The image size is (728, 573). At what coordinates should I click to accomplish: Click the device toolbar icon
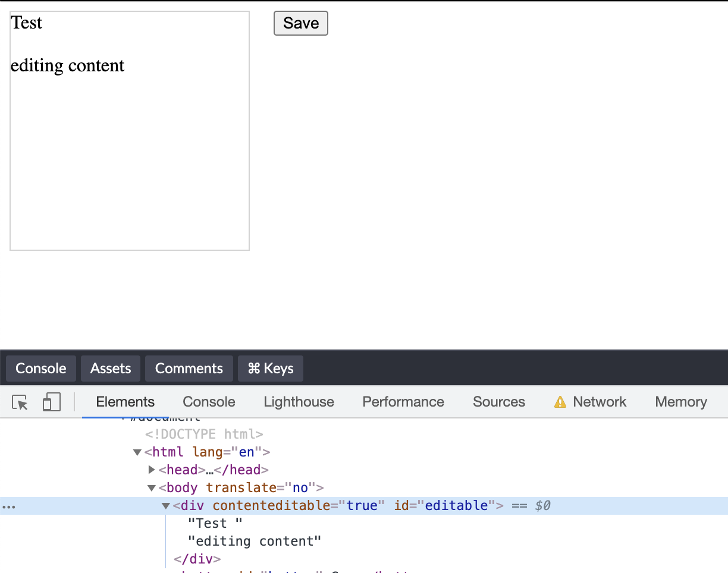pyautogui.click(x=52, y=402)
